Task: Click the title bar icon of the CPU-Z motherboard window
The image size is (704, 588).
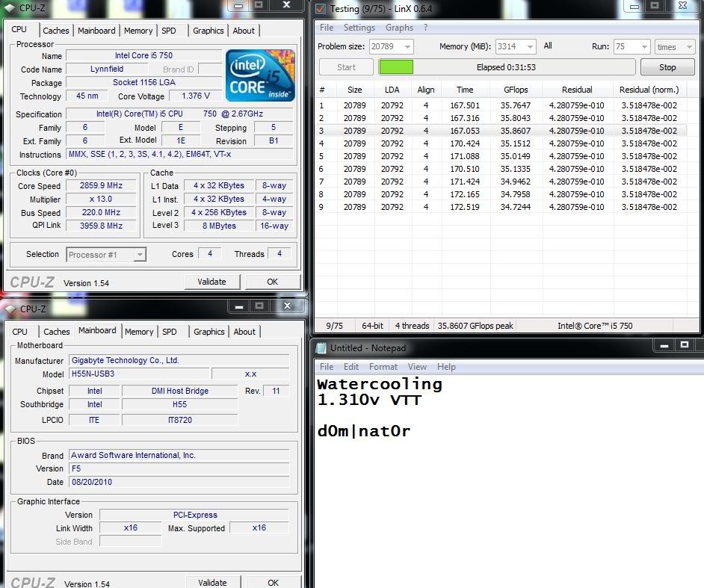Action: point(10,309)
